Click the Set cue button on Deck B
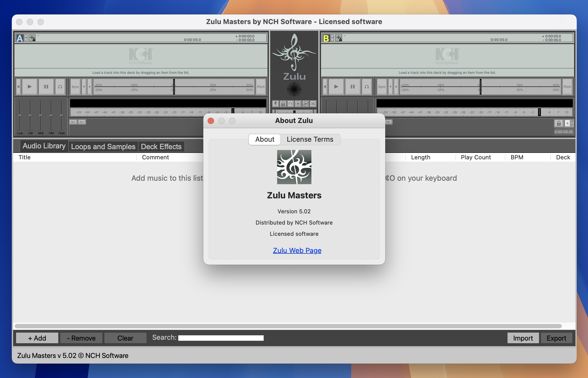Image resolution: width=588 pixels, height=378 pixels. 388,122
